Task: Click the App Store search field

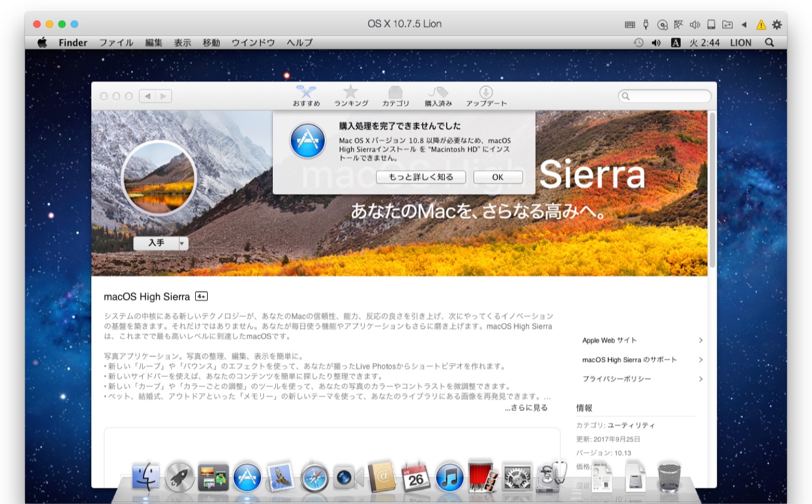Action: point(665,96)
